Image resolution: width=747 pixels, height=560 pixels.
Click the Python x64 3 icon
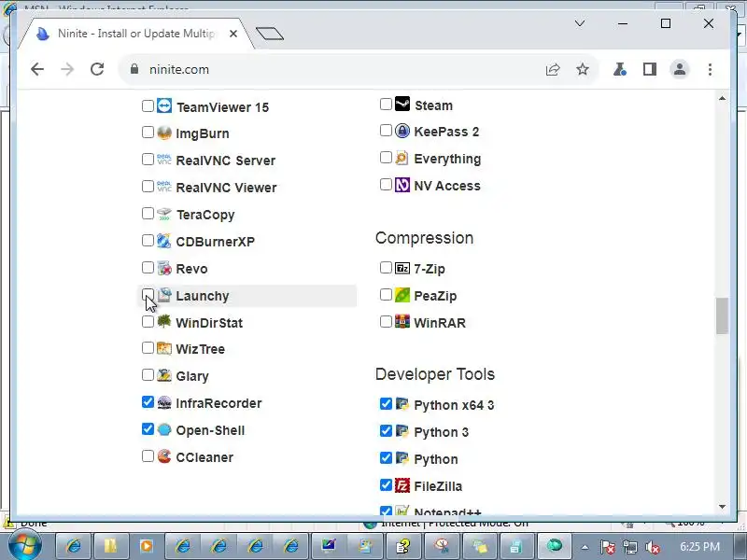click(x=402, y=404)
